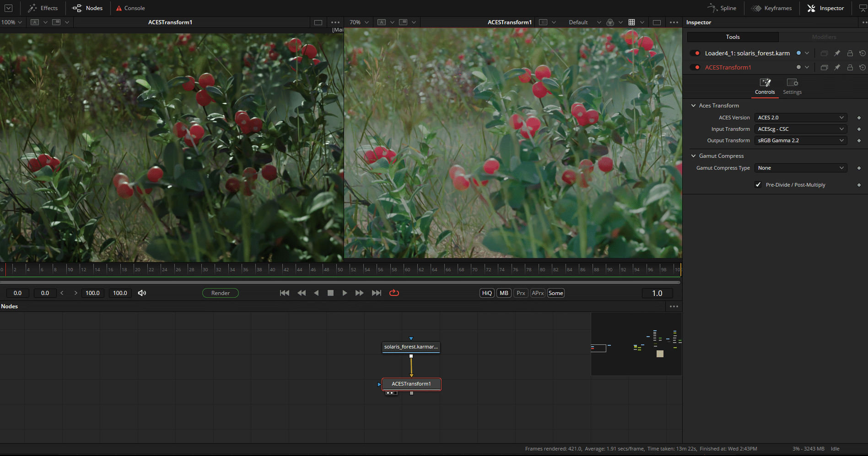Viewport: 868px width, 456px height.
Task: Click the Render button
Action: [220, 293]
